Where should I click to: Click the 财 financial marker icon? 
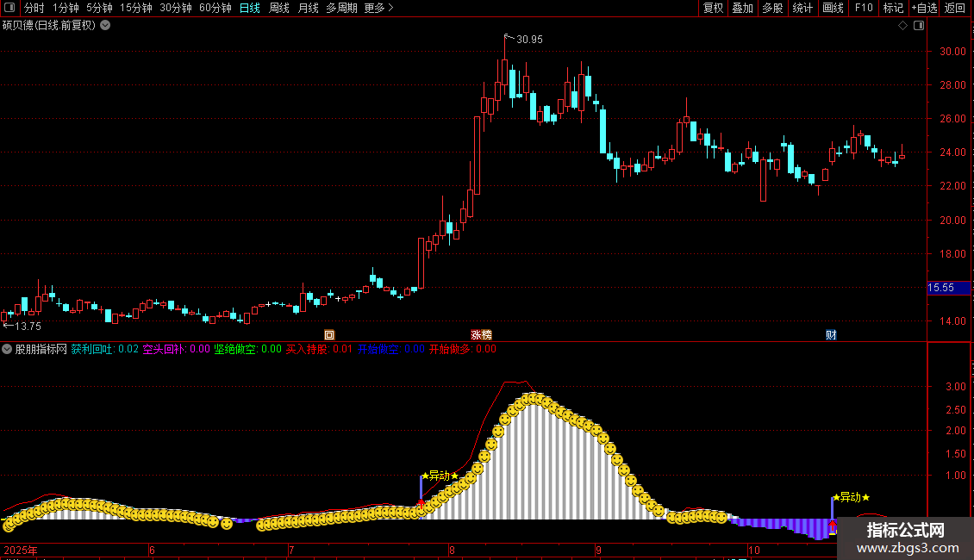(x=831, y=334)
